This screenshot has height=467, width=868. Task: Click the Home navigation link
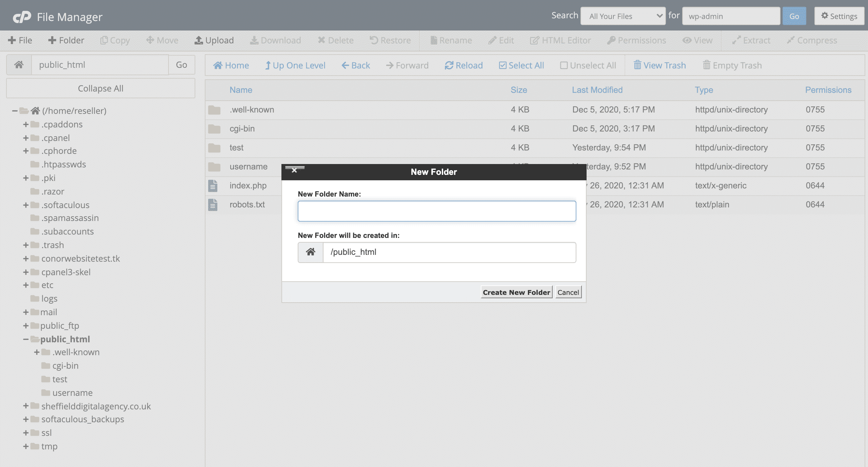[x=231, y=65]
